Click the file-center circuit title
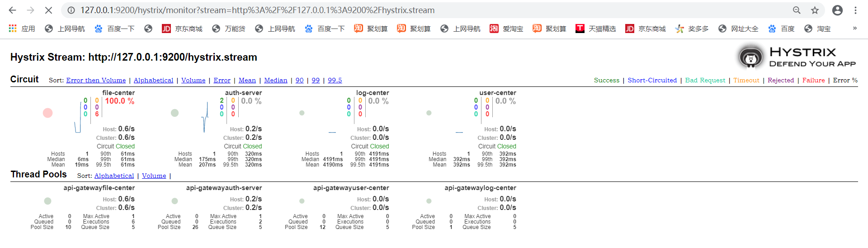 point(118,93)
